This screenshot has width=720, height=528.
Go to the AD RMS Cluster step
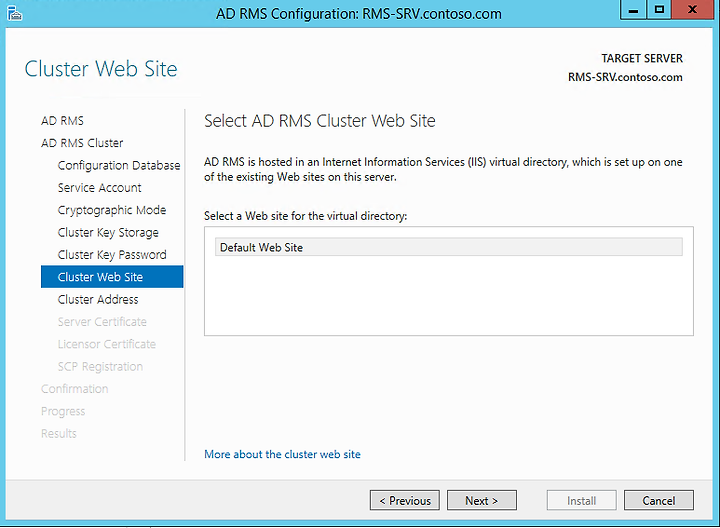pos(82,143)
